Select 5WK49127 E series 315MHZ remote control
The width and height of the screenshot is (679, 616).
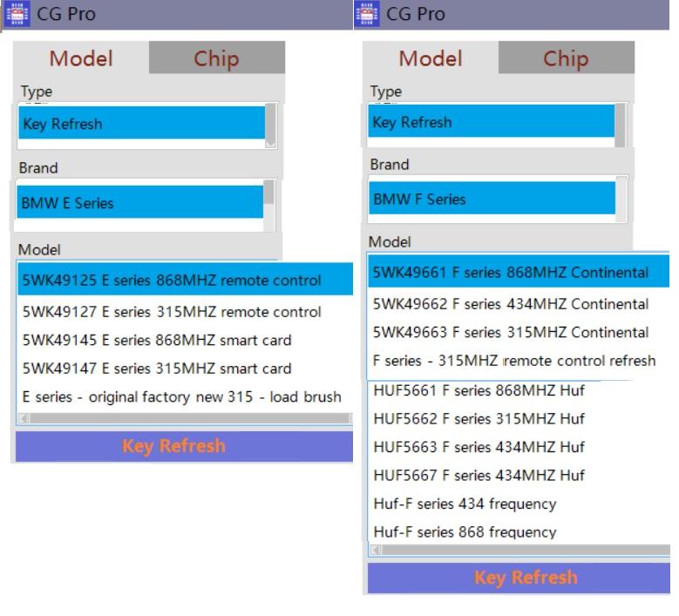(186, 311)
